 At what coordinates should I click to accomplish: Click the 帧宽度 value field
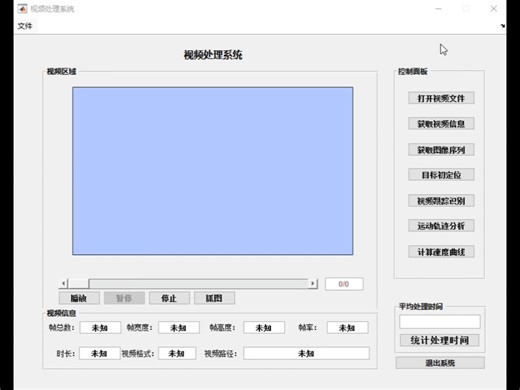[179, 328]
